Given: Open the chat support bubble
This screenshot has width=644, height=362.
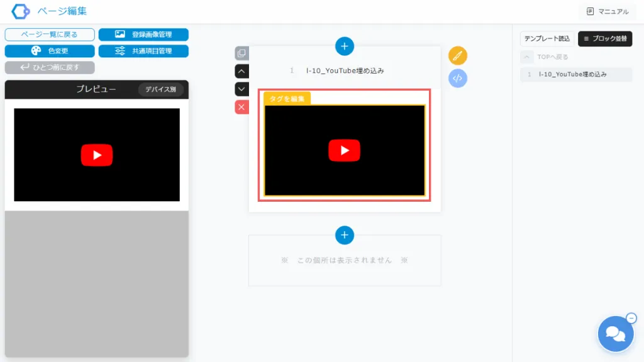Looking at the screenshot, I should 615,334.
